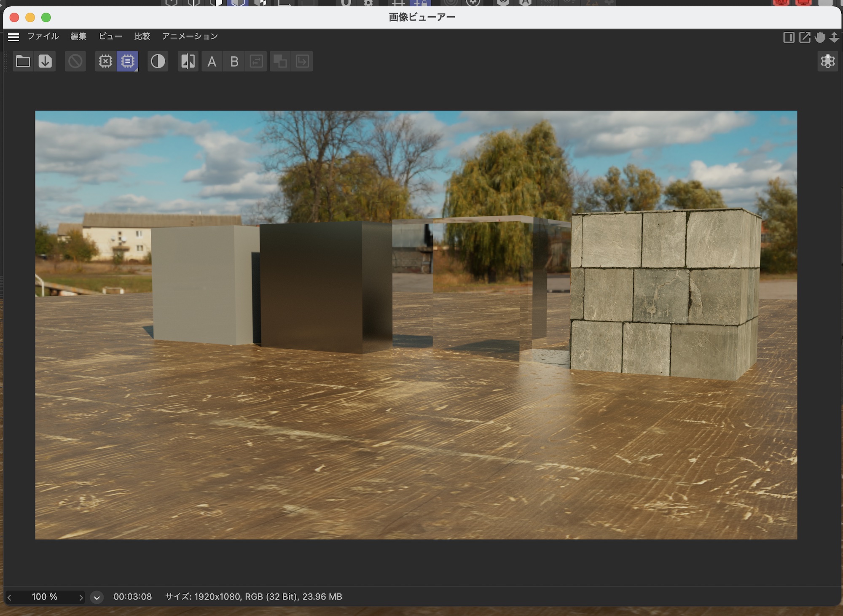Toggle the highlighted render region chip button
This screenshot has width=843, height=616.
(x=127, y=62)
